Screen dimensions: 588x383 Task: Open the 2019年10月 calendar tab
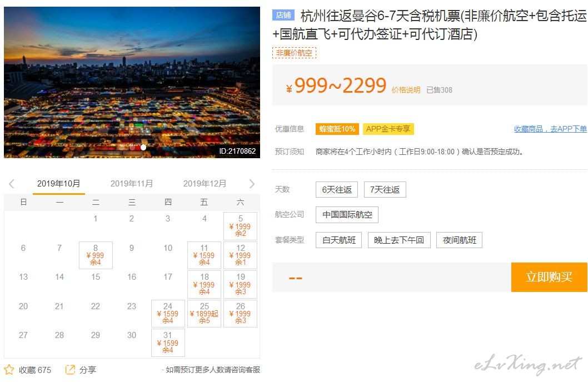click(58, 183)
